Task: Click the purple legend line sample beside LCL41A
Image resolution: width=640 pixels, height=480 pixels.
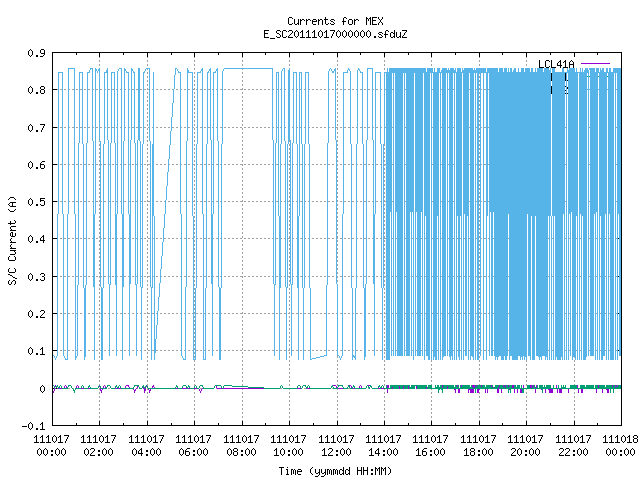Action: pos(596,64)
